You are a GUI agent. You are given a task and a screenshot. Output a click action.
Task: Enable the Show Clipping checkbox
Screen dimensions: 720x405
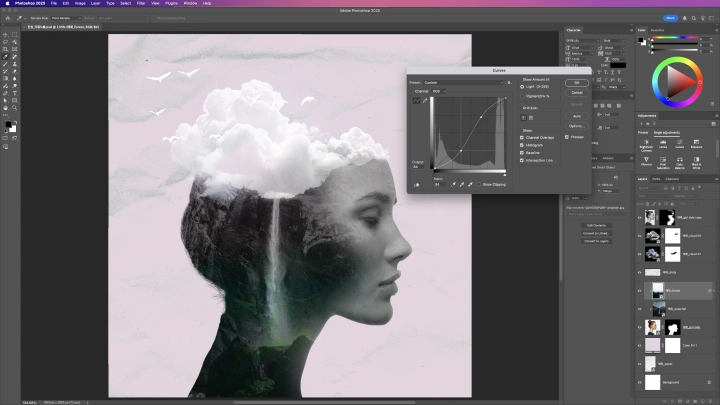[x=479, y=185]
